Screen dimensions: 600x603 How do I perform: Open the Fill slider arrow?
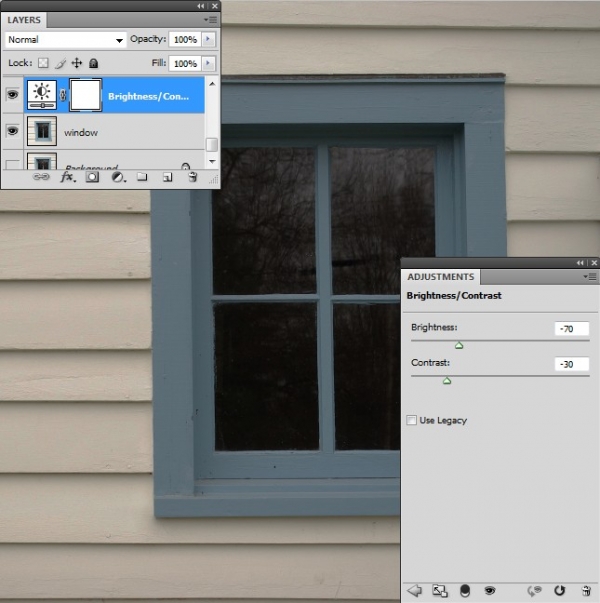[x=208, y=63]
